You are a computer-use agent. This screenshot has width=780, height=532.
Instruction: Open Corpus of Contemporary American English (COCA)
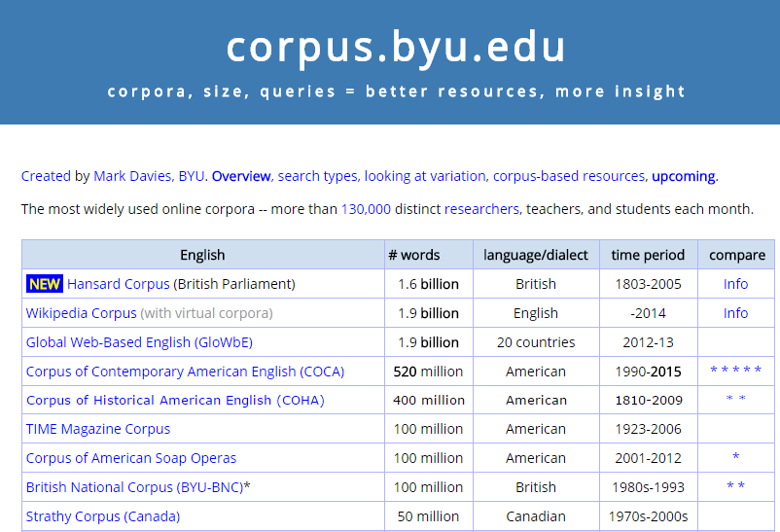185,372
